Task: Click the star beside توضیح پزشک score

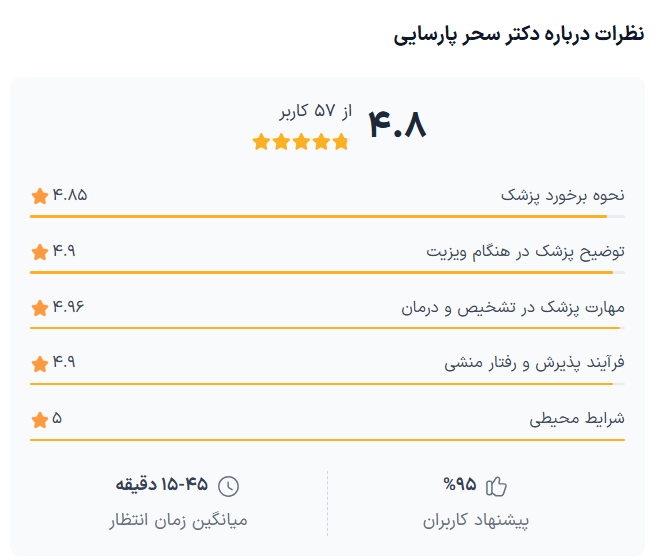Action: (x=40, y=252)
